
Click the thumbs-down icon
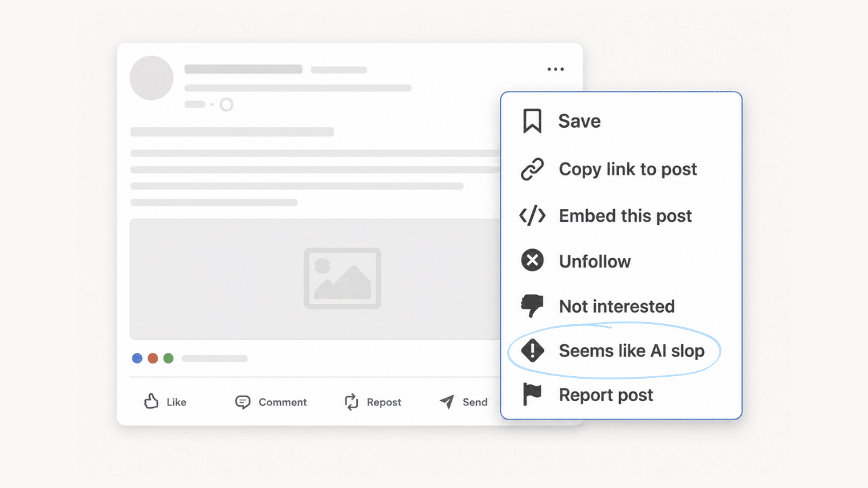point(532,306)
